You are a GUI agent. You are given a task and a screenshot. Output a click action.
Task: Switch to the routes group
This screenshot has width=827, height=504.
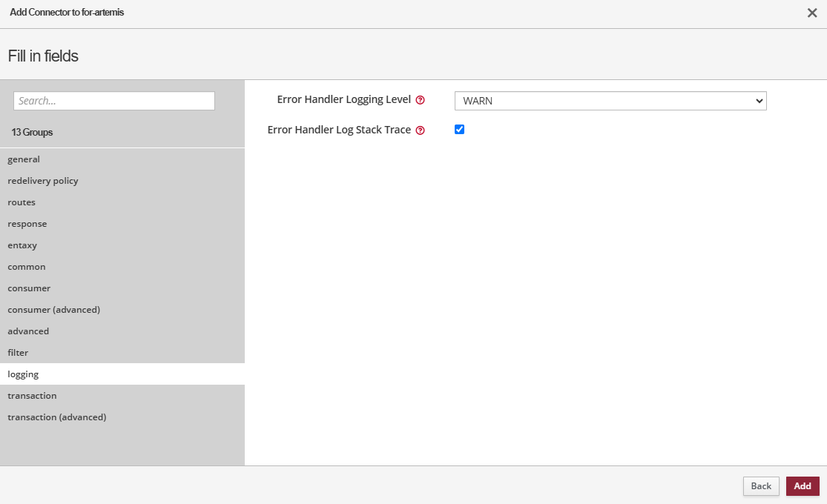point(22,202)
